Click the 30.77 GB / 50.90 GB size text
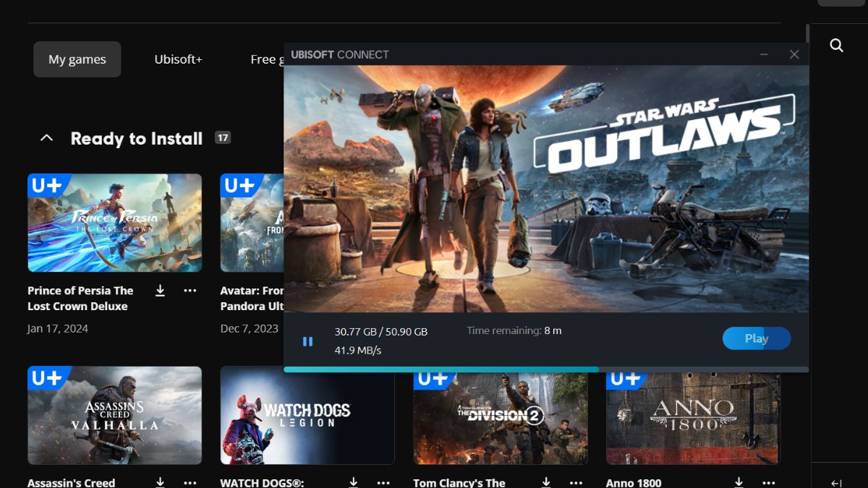Screen dimensions: 868x488 click(x=381, y=332)
